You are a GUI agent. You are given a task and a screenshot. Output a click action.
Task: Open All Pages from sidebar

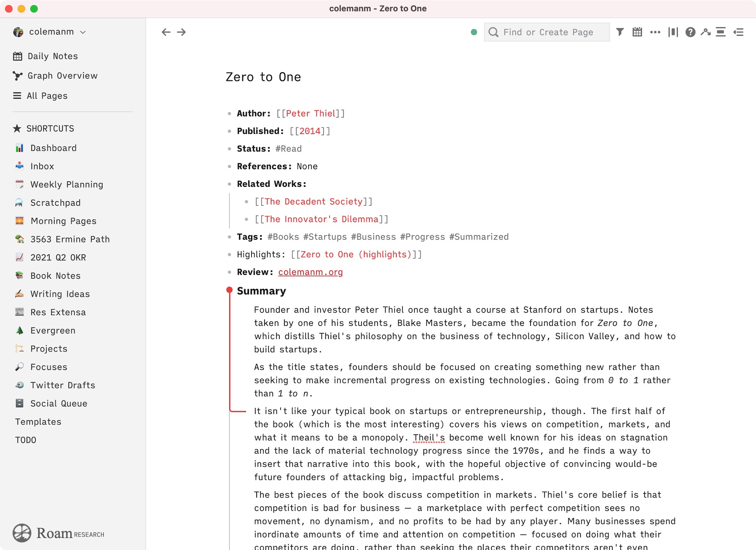[40, 96]
